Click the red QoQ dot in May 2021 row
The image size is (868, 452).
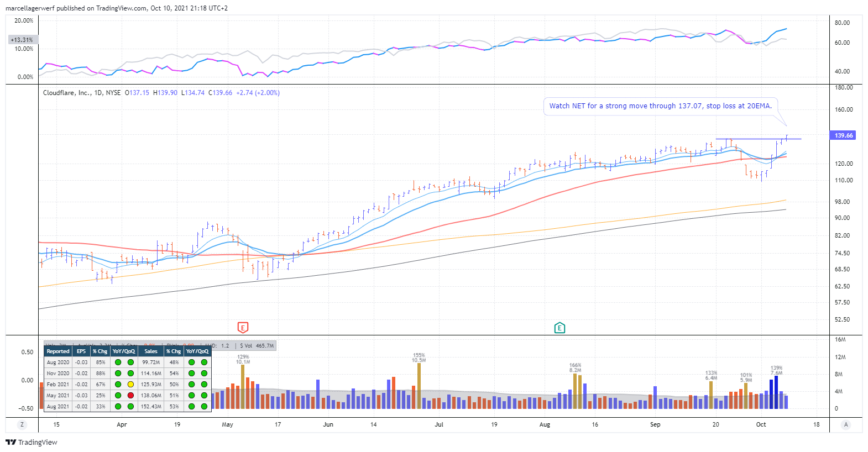point(130,396)
